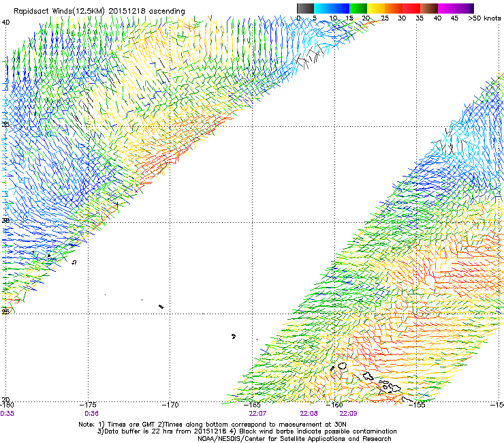
Task: Click longitude label '-170' on bottom axis
Action: click(170, 405)
